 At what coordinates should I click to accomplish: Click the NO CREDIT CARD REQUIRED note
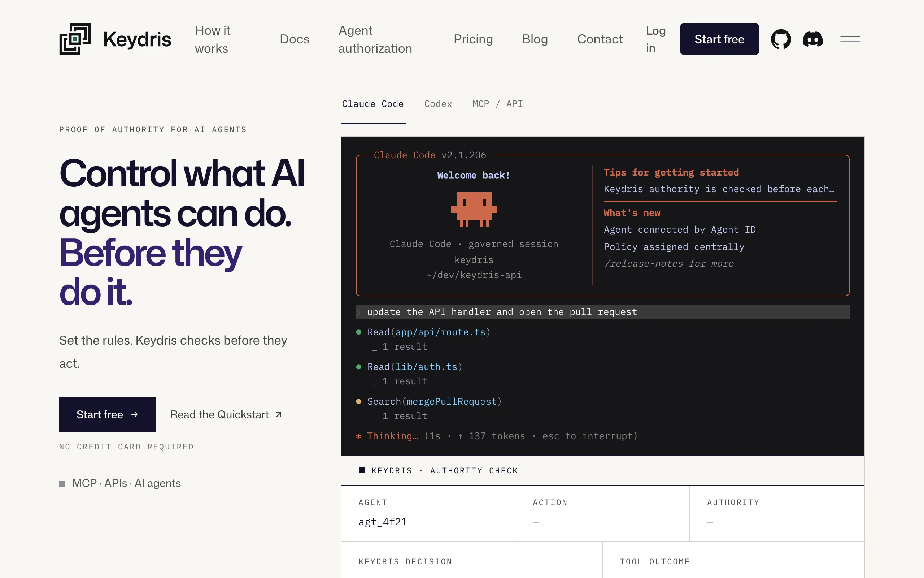point(126,447)
